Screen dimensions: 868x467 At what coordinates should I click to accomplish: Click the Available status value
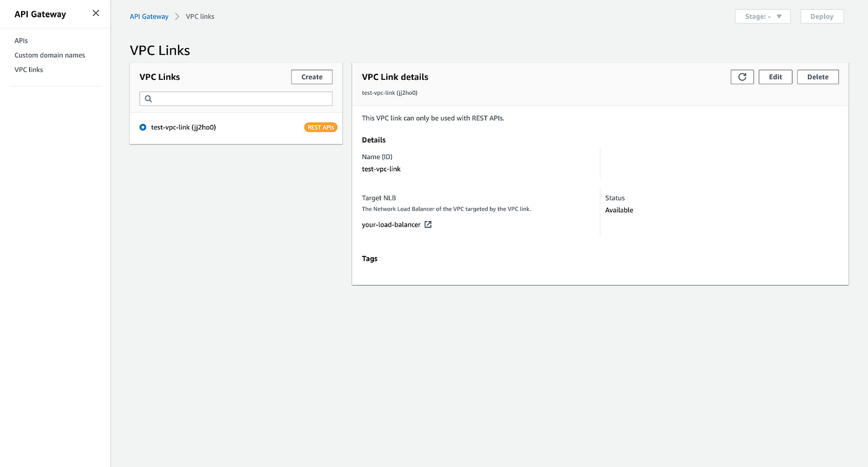(x=619, y=210)
